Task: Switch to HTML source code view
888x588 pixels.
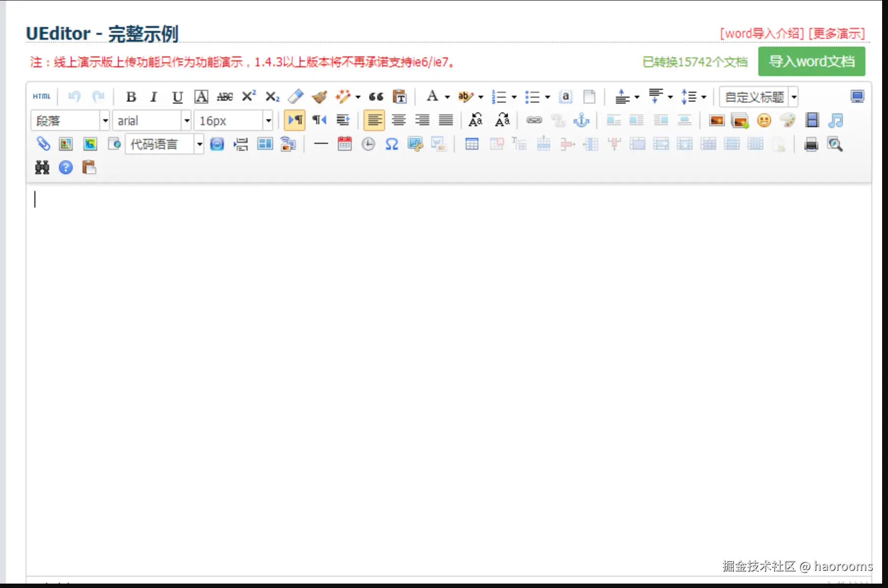Action: click(x=42, y=97)
